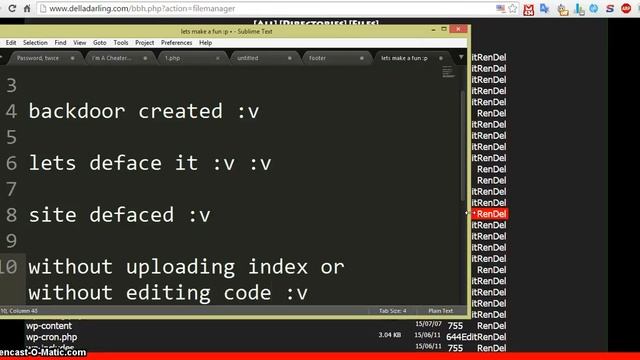The width and height of the screenshot is (640, 360).
Task: Click Del in the wp-content row
Action: click(x=499, y=326)
